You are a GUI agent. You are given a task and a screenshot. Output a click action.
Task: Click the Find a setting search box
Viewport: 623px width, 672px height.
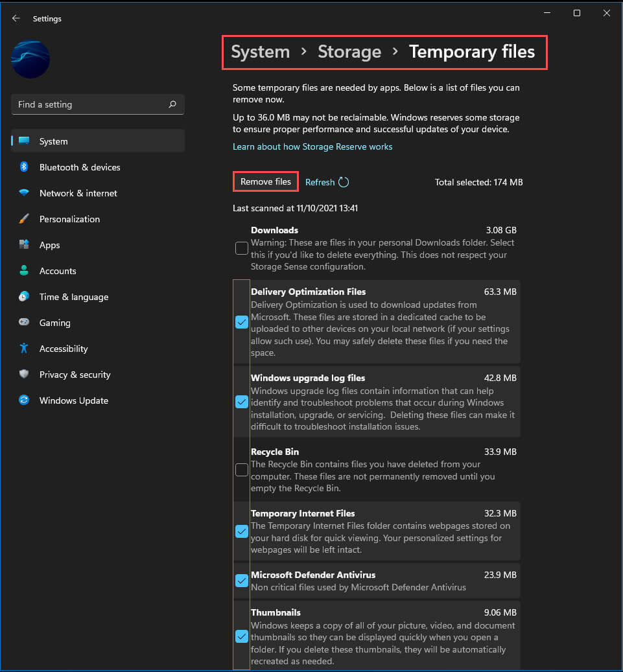[x=98, y=104]
